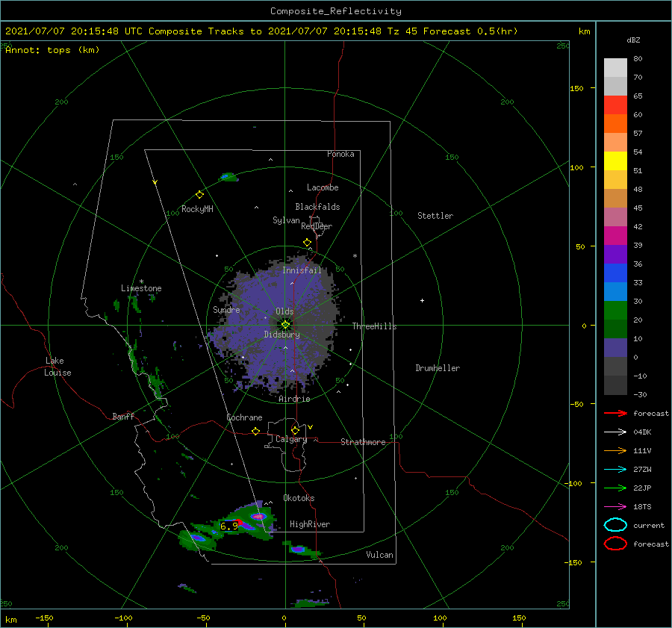Click the Didsbury label

point(282,335)
